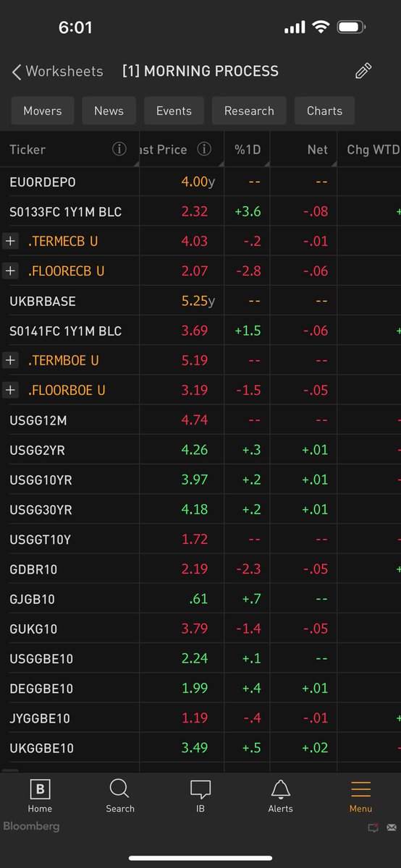Select the EUORDEPO ticker

pyautogui.click(x=42, y=182)
